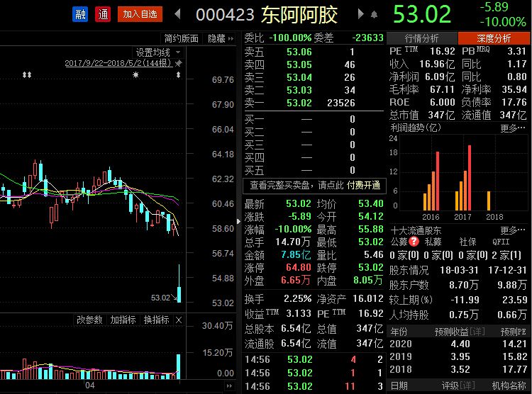Collapse panel with 隐藏 button
532x394 pixels.
coord(221,38)
